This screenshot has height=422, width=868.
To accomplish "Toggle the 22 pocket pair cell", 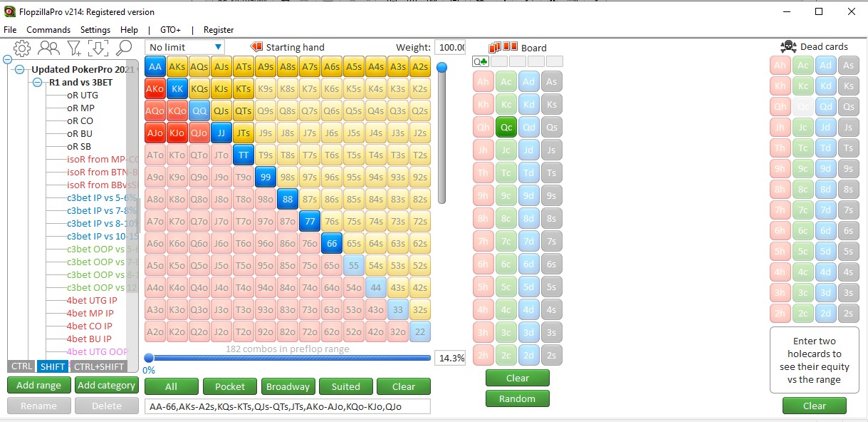I will tap(420, 332).
